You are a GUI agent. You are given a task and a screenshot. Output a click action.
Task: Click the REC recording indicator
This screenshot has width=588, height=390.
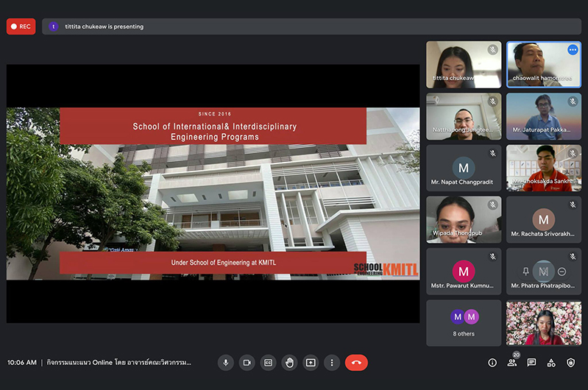[x=21, y=26]
